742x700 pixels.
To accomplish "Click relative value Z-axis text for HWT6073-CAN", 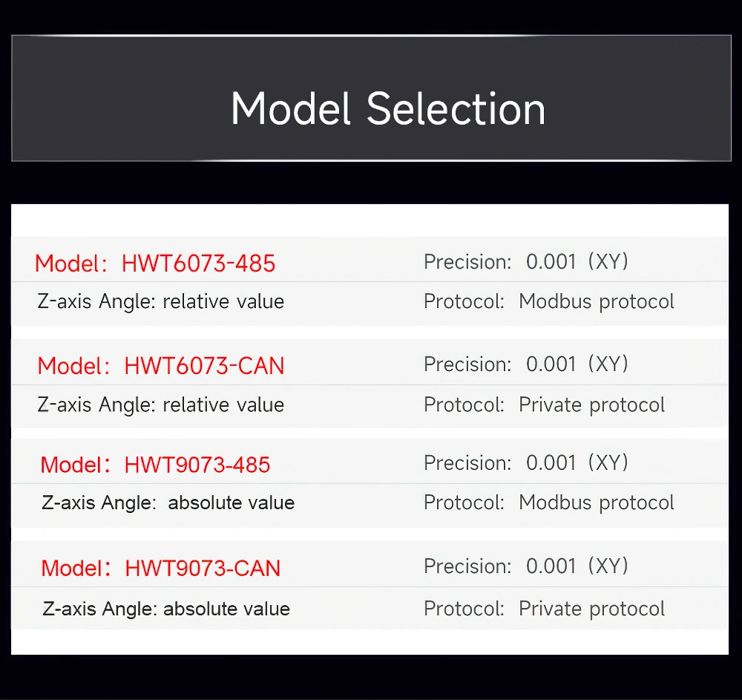I will point(223,405).
